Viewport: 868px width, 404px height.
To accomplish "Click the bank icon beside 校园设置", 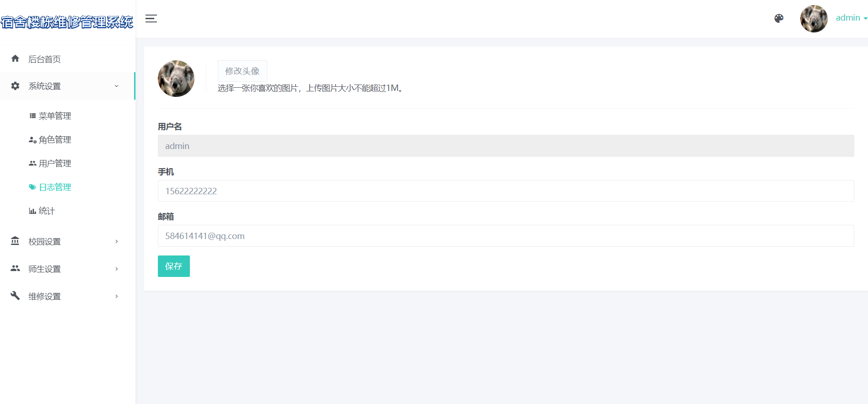I will [x=15, y=241].
